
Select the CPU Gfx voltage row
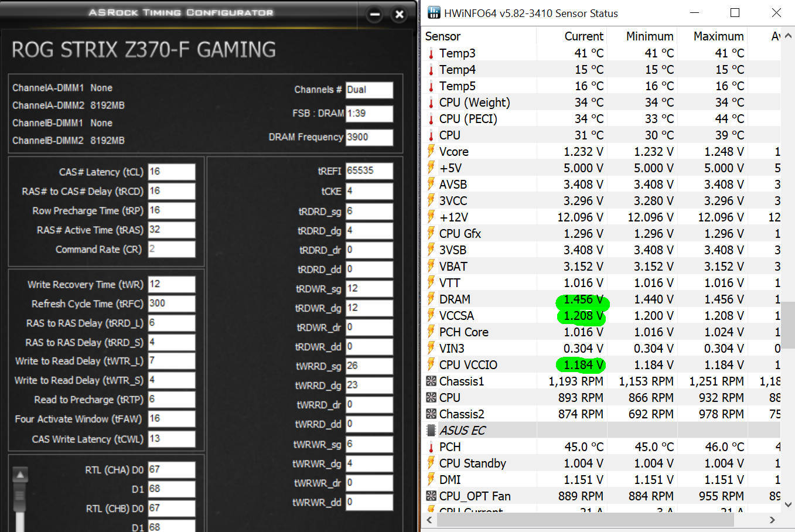click(601, 234)
